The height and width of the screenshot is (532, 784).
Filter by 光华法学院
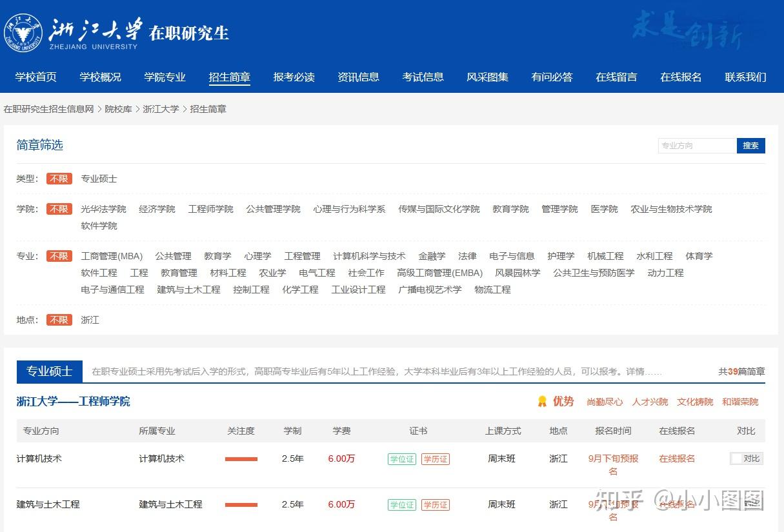tap(103, 209)
